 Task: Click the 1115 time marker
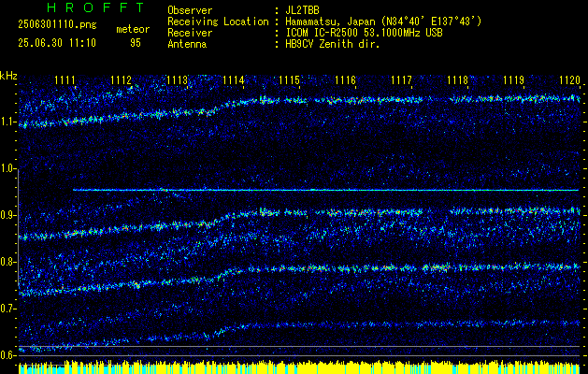click(289, 79)
